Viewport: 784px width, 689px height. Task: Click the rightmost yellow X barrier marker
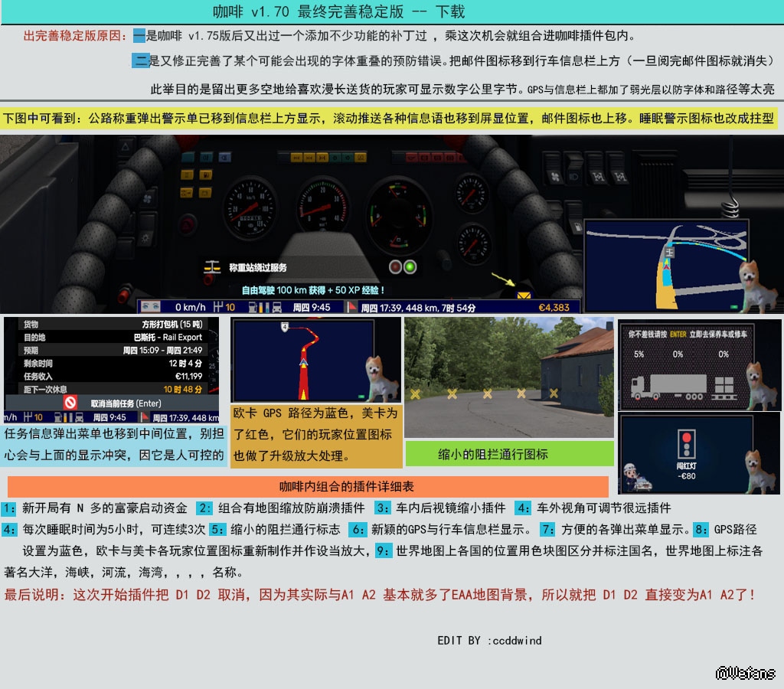tap(554, 393)
